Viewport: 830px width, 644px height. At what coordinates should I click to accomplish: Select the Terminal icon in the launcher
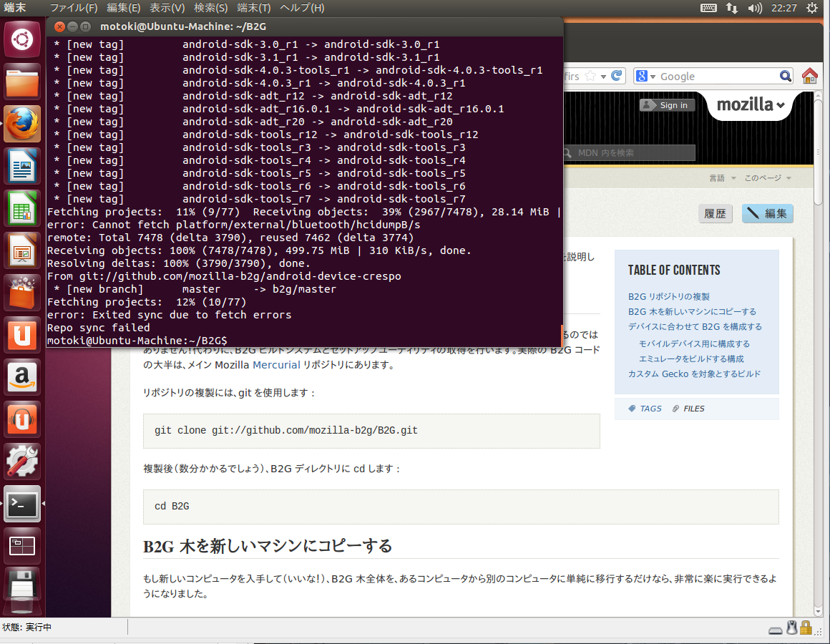click(x=22, y=504)
